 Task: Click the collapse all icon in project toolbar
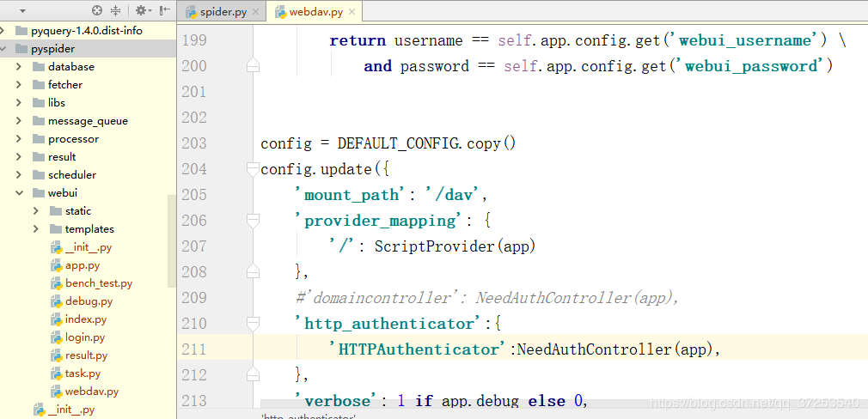coord(115,10)
